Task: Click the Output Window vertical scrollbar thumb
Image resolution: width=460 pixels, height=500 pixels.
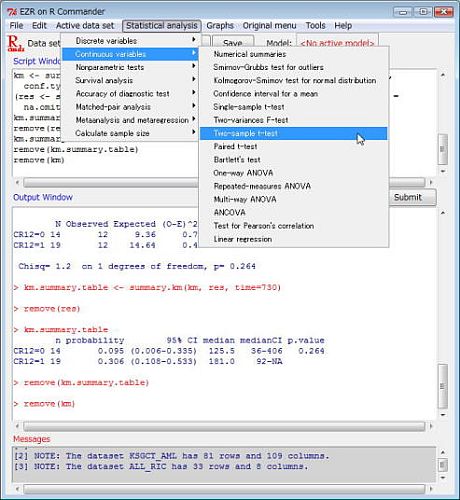Action: (443, 386)
